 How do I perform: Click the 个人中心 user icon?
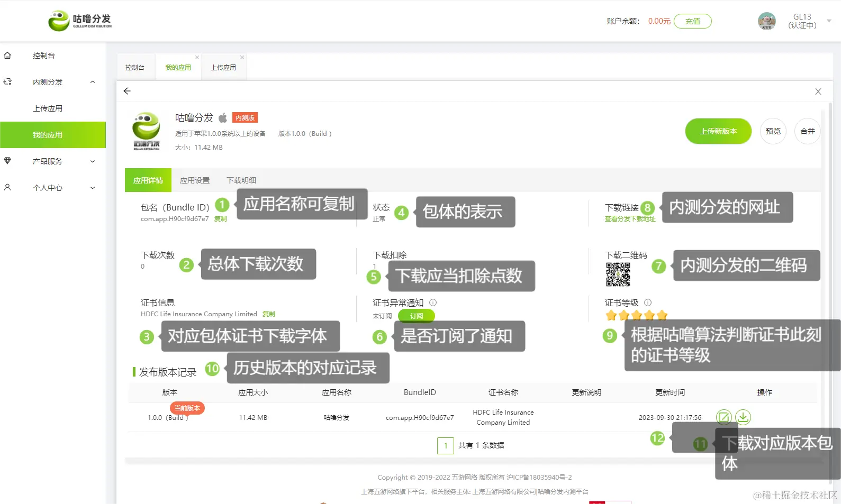click(7, 187)
